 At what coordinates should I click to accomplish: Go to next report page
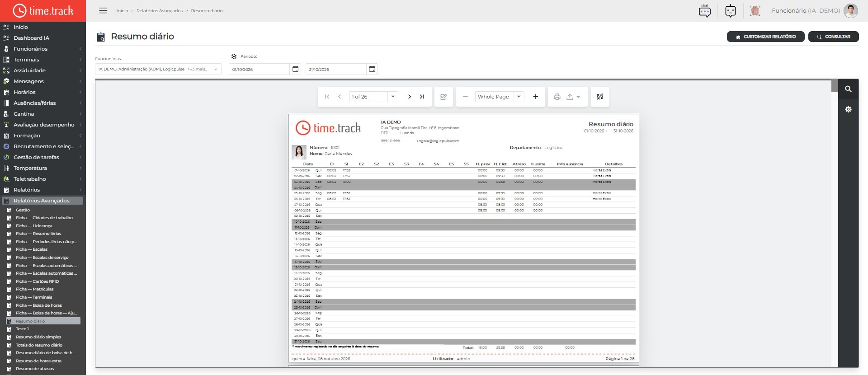409,97
